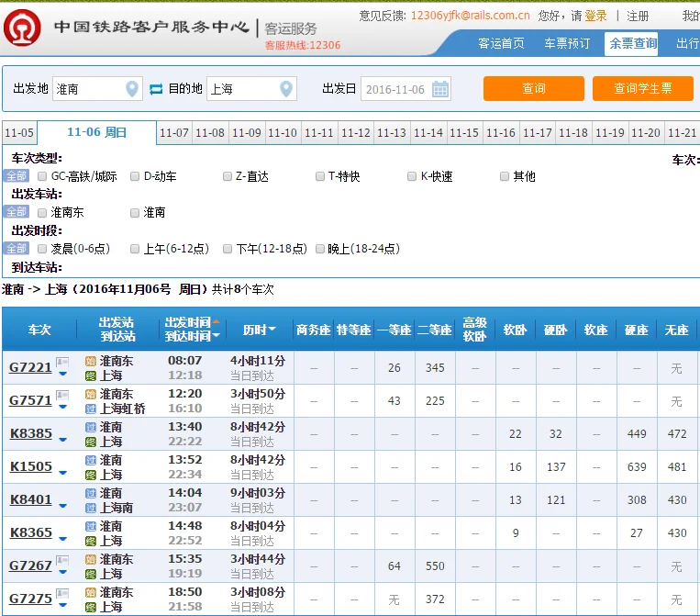Check 上午(6-12点) time filter
This screenshot has width=700, height=616.
click(134, 249)
